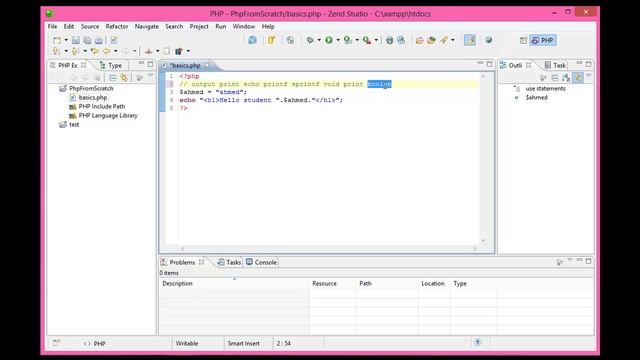
Task: Open the File menu
Action: (x=53, y=26)
